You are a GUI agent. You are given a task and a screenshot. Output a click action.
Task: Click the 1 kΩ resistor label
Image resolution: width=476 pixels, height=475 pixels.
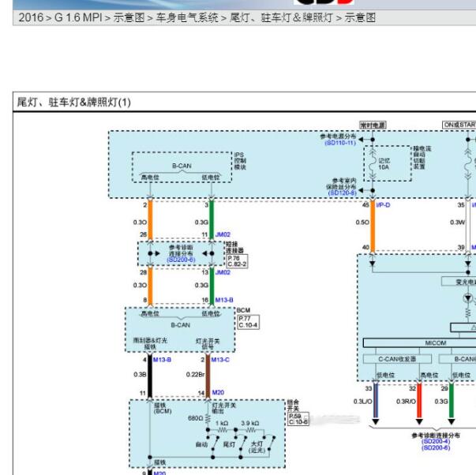click(222, 424)
